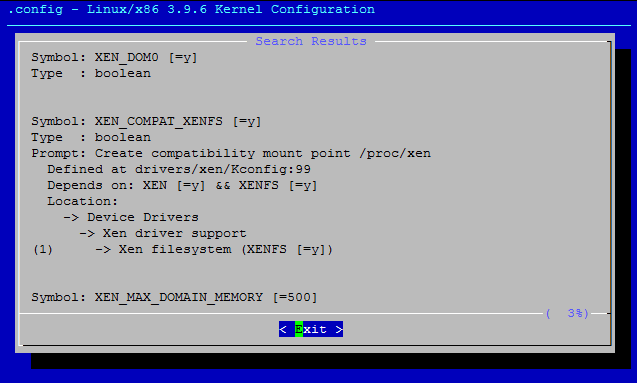Click the '-> Device Drivers' location entry
This screenshot has height=383, width=637.
[131, 217]
